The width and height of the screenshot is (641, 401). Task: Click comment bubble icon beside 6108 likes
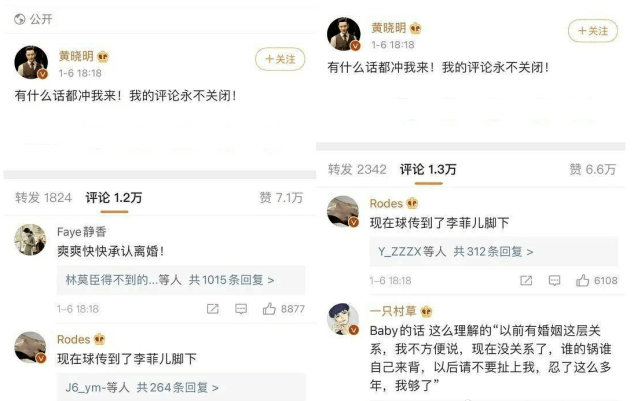tap(554, 280)
